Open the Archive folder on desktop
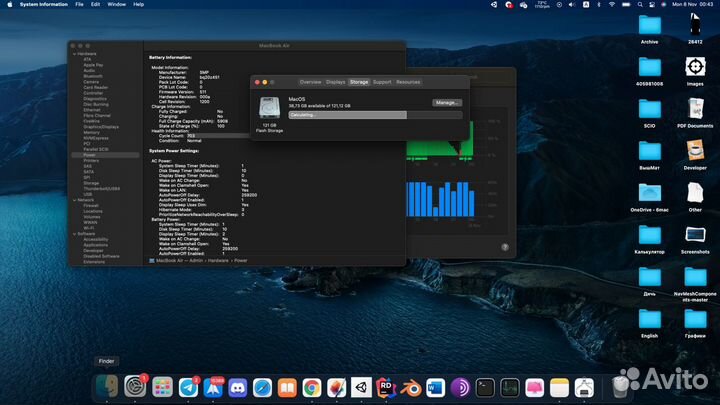The image size is (720, 405). pyautogui.click(x=649, y=29)
